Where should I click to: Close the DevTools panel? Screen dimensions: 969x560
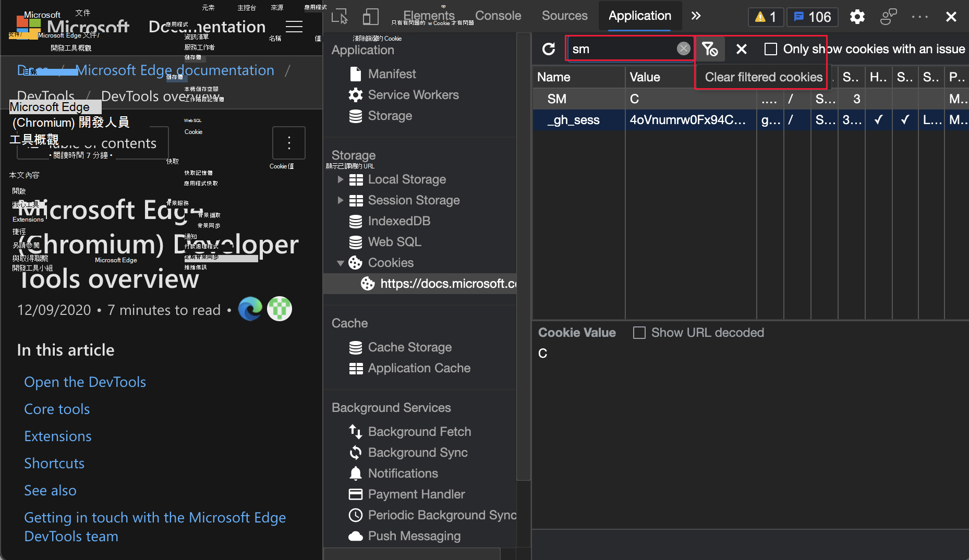(951, 17)
